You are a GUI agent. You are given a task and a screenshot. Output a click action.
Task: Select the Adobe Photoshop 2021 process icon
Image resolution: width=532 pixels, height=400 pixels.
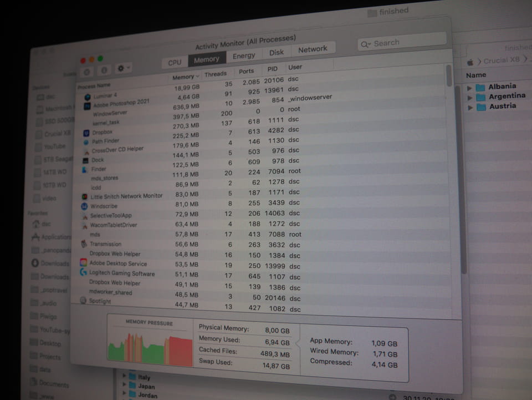click(x=88, y=105)
